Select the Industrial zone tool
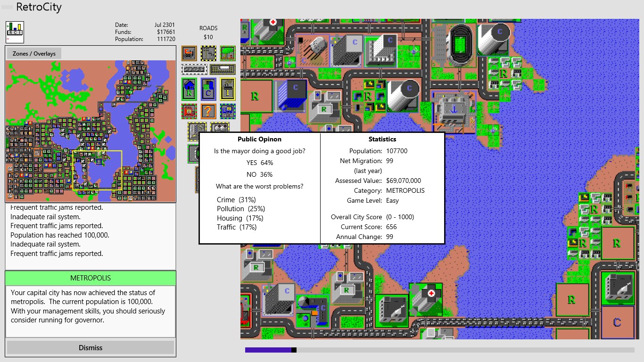 (228, 89)
